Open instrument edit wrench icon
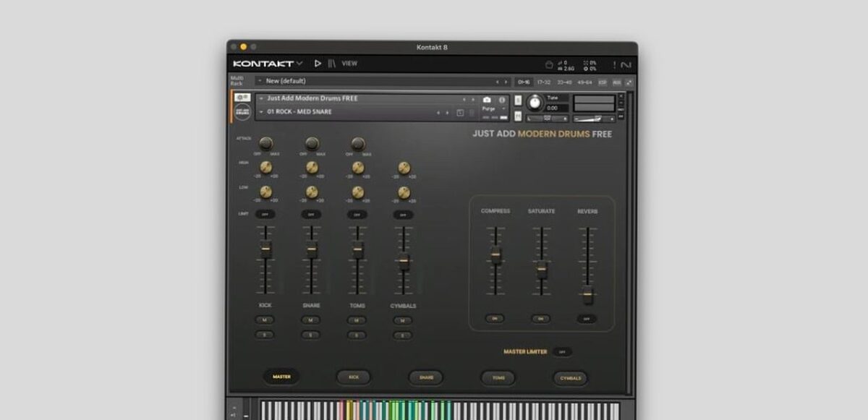 coord(241,98)
